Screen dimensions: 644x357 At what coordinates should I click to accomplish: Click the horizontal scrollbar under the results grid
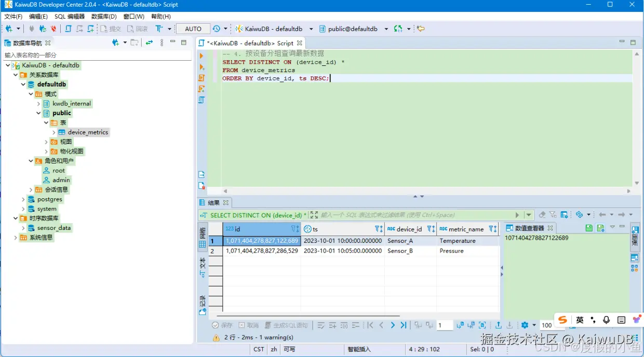coord(308,315)
